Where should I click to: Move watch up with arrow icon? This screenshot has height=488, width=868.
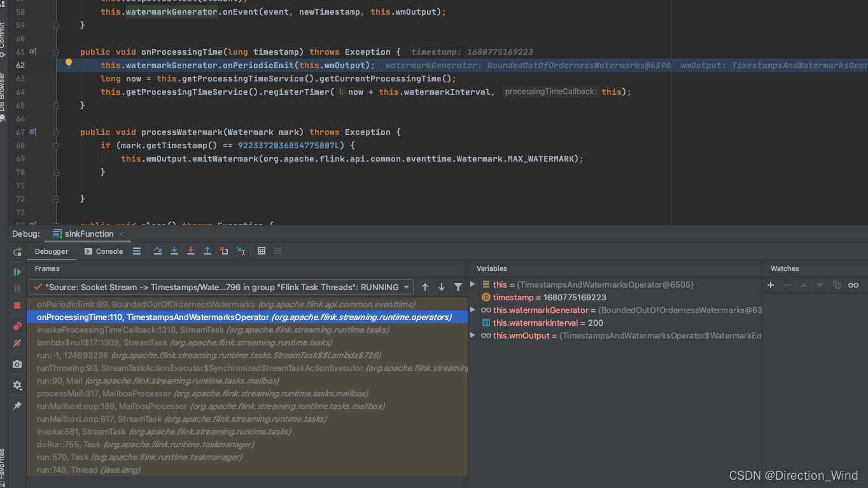pos(804,285)
